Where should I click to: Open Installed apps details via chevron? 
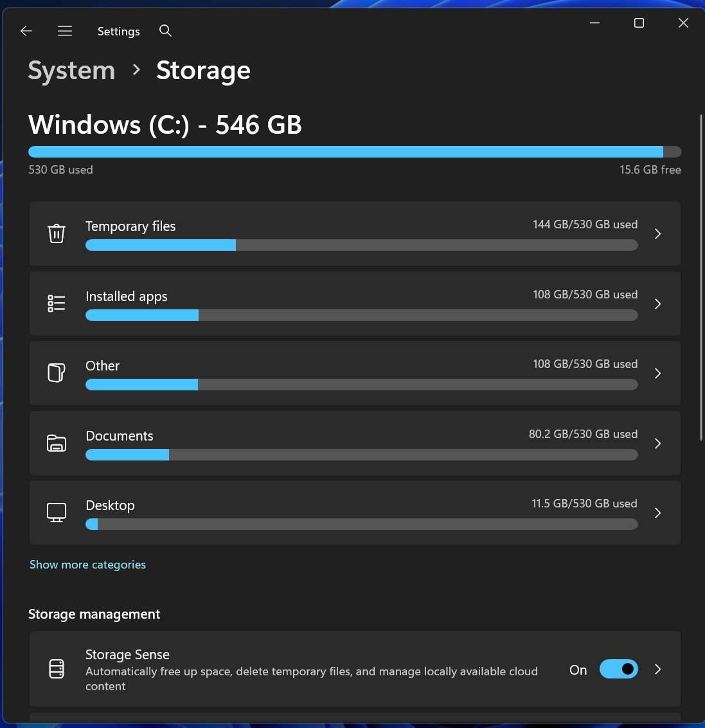coord(657,304)
